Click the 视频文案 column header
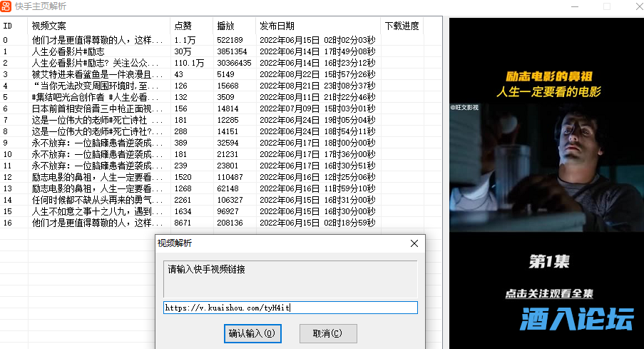 [98, 26]
